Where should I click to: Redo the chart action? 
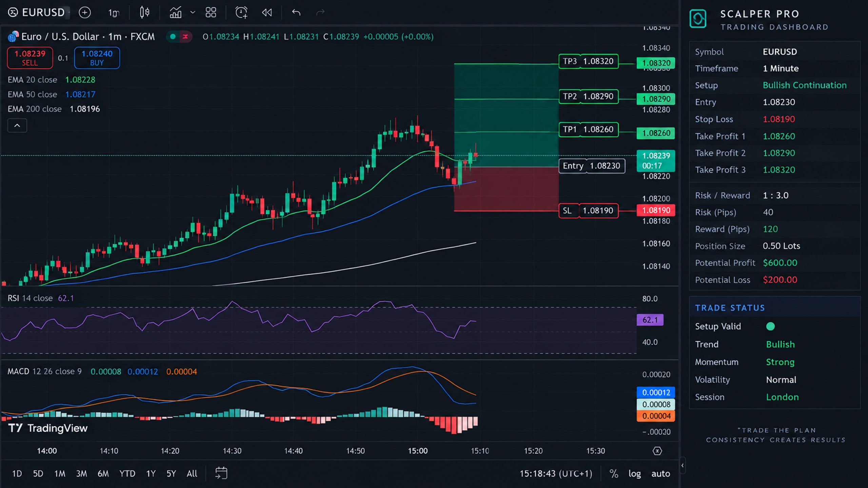320,13
